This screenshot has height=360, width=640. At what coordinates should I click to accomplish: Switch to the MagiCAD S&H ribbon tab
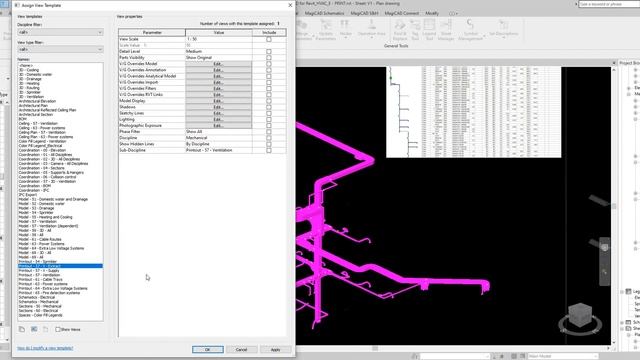point(364,13)
